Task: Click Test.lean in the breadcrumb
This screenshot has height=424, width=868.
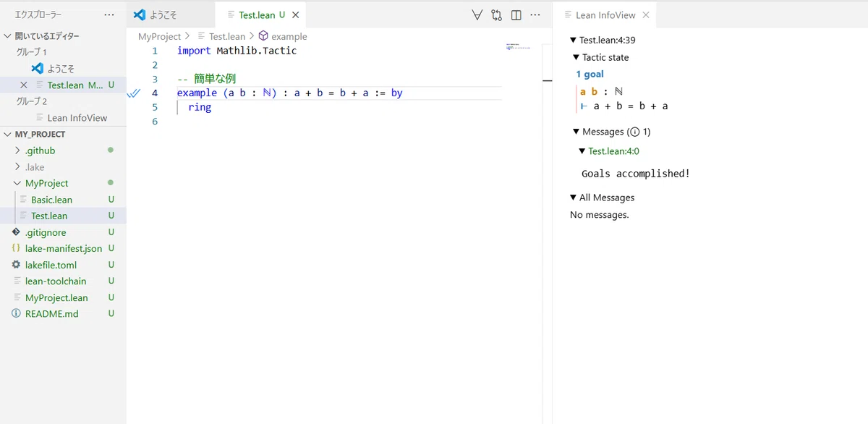Action: point(227,36)
